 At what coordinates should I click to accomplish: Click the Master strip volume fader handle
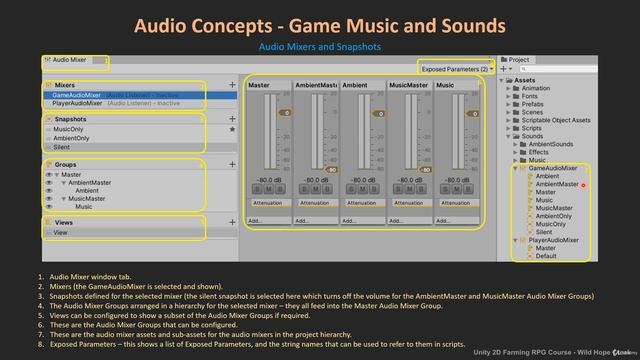[285, 113]
